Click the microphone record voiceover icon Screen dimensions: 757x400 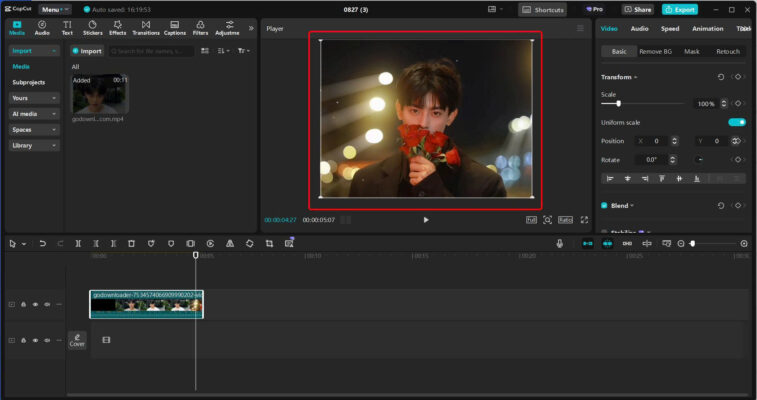[x=560, y=244]
